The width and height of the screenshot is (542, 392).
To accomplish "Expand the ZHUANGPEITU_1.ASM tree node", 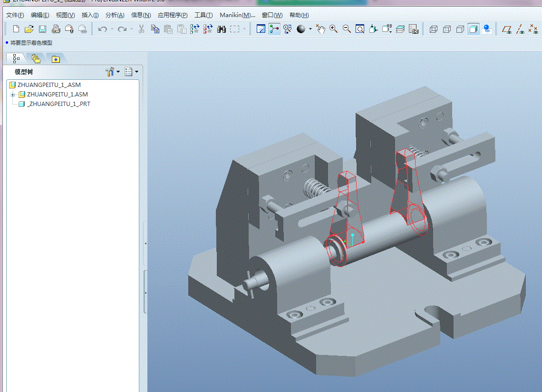I will pos(13,95).
